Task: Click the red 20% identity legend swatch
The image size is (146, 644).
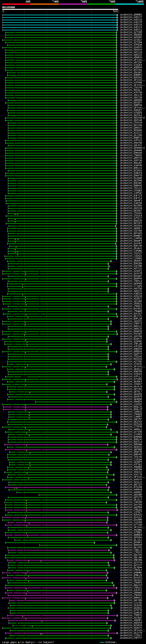Action: pyautogui.click(x=16, y=4)
